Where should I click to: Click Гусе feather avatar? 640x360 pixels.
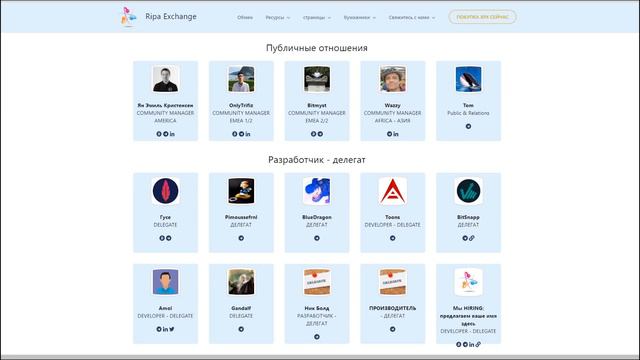click(165, 191)
